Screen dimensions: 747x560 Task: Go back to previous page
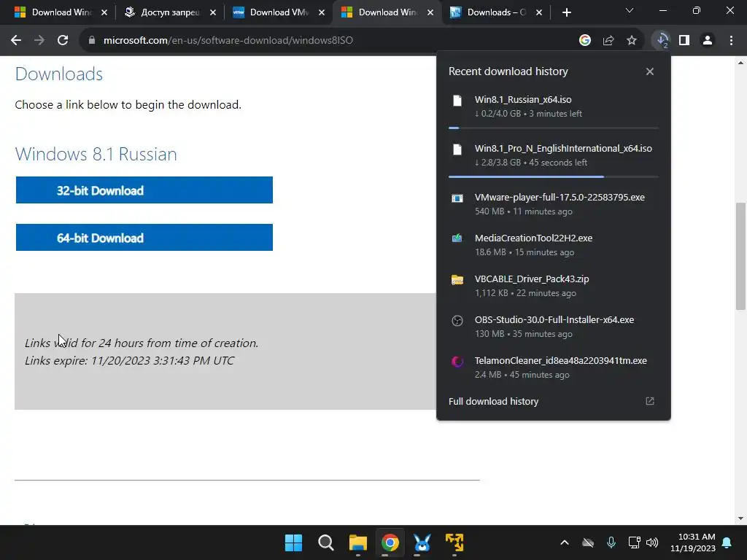click(x=16, y=41)
